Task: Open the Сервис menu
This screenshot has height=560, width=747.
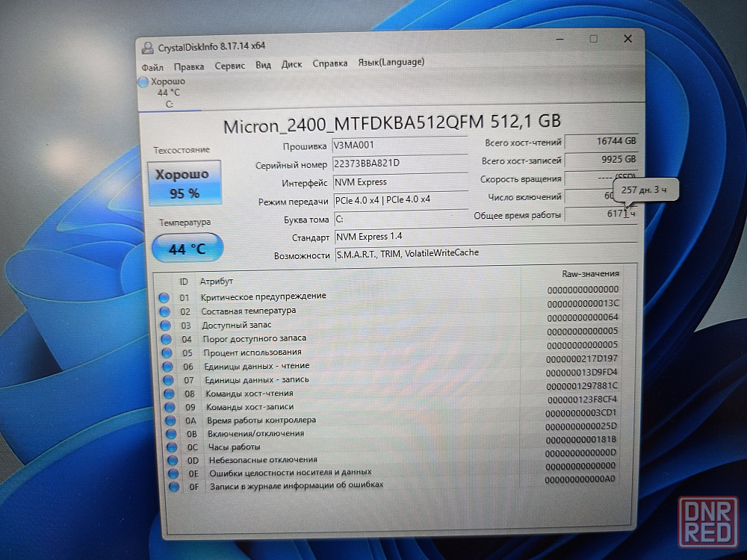Action: point(229,66)
